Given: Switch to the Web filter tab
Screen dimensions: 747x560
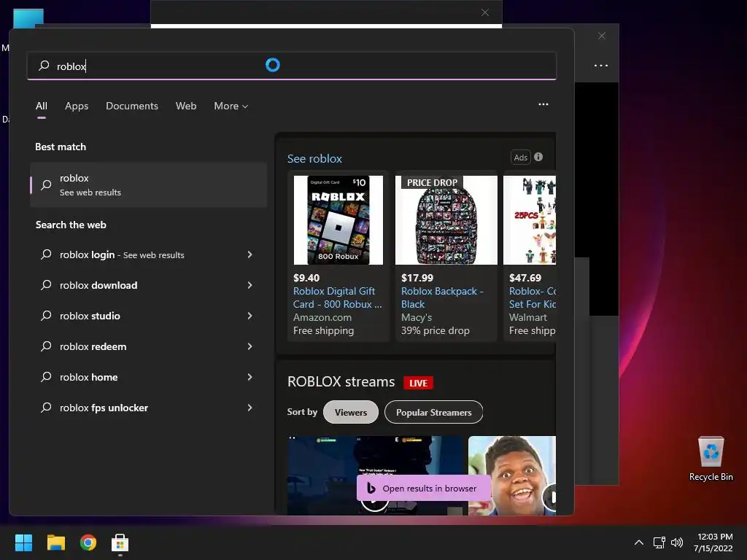Looking at the screenshot, I should click(x=186, y=106).
